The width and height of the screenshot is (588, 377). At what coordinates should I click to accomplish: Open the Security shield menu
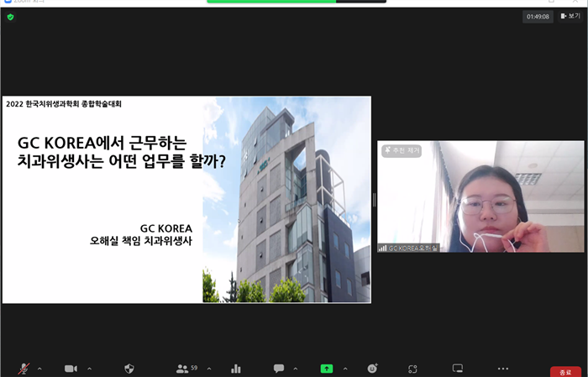coord(129,369)
